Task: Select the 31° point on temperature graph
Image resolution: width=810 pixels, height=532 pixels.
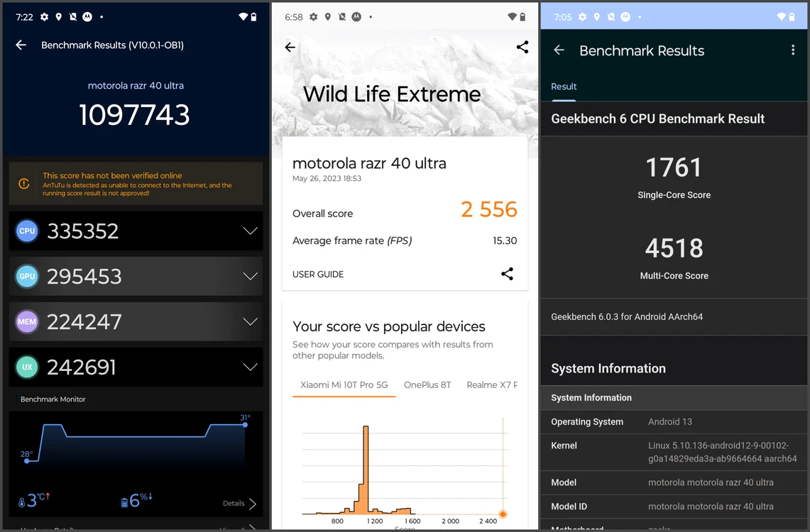Action: point(245,425)
